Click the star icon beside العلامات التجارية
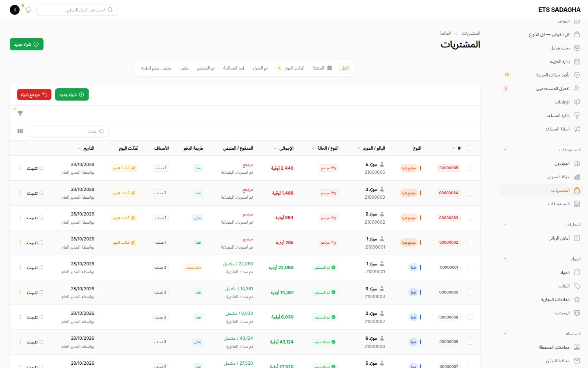 577,299
